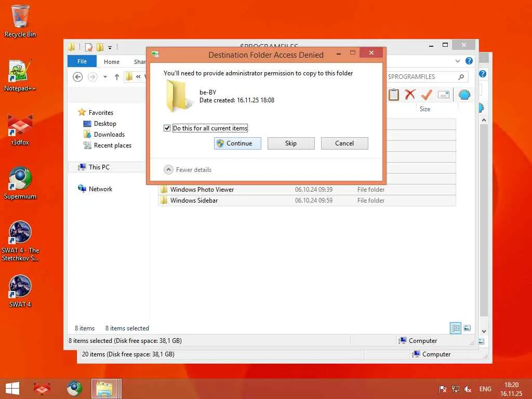Open Action Center flag in system tray
This screenshot has width=532, height=399.
(x=443, y=389)
